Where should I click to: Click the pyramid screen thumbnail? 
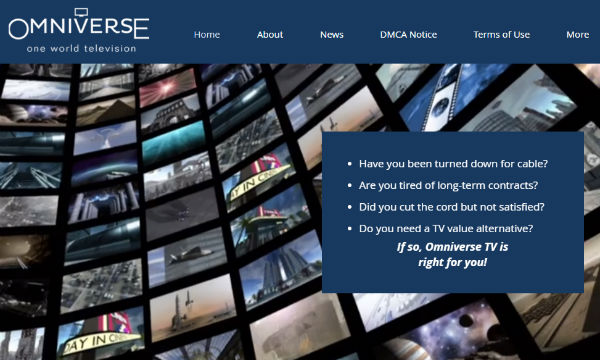pos(106,111)
